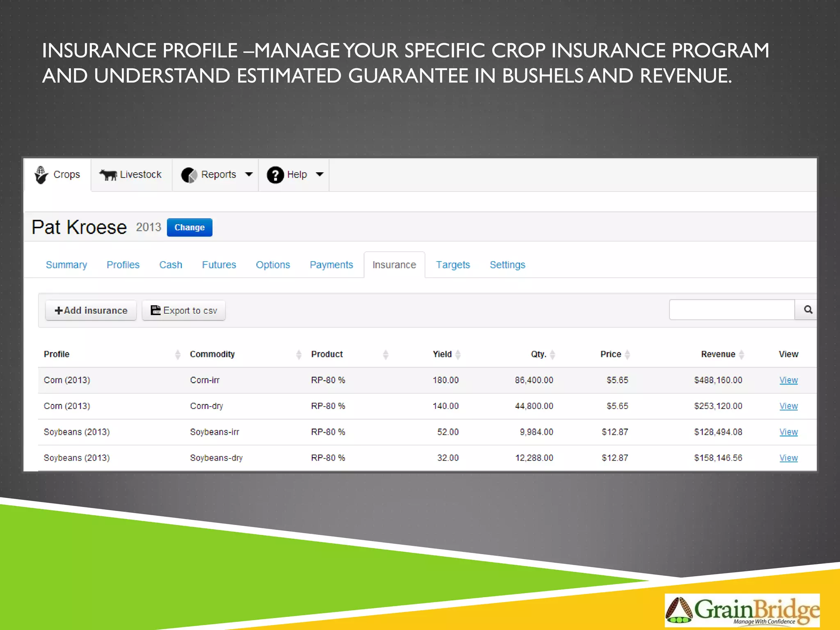Sort table by Profile column arrows
The image size is (840, 630).
(178, 354)
